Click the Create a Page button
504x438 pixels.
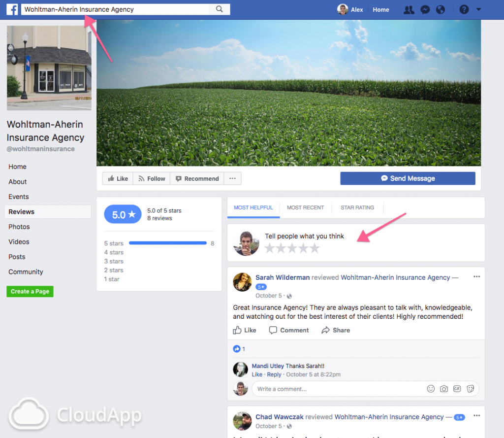click(x=30, y=292)
